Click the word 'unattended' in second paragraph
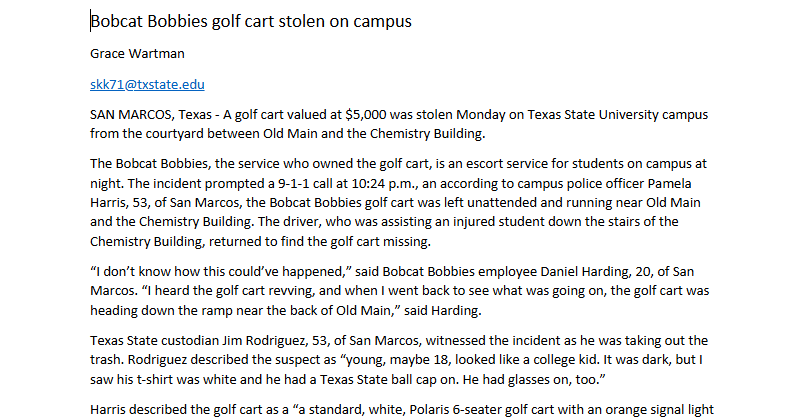Image resolution: width=798 pixels, height=417 pixels. coord(502,203)
